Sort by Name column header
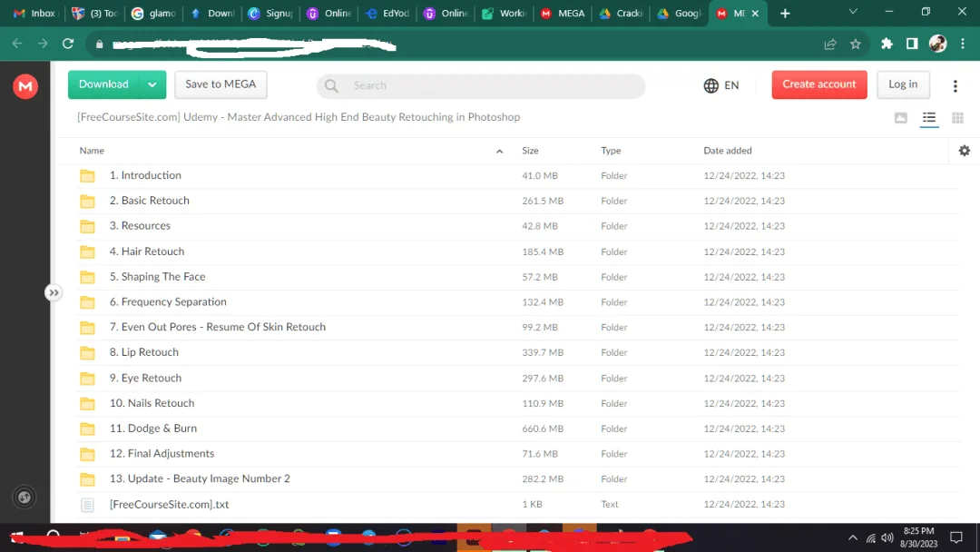This screenshot has width=980, height=552. (92, 151)
